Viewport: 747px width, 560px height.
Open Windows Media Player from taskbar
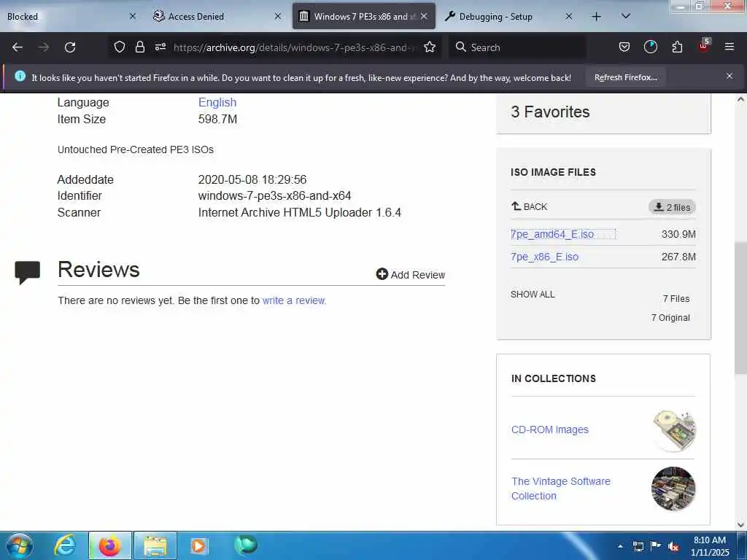click(198, 545)
